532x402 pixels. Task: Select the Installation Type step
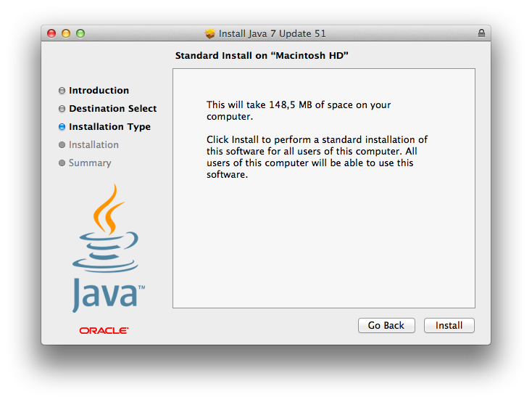pos(109,127)
